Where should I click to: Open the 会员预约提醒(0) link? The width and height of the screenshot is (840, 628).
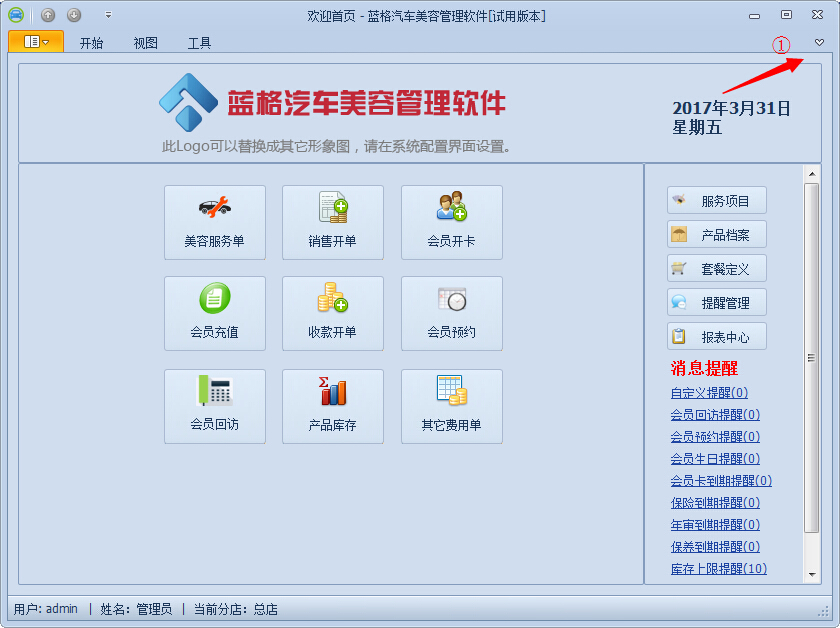coord(715,437)
